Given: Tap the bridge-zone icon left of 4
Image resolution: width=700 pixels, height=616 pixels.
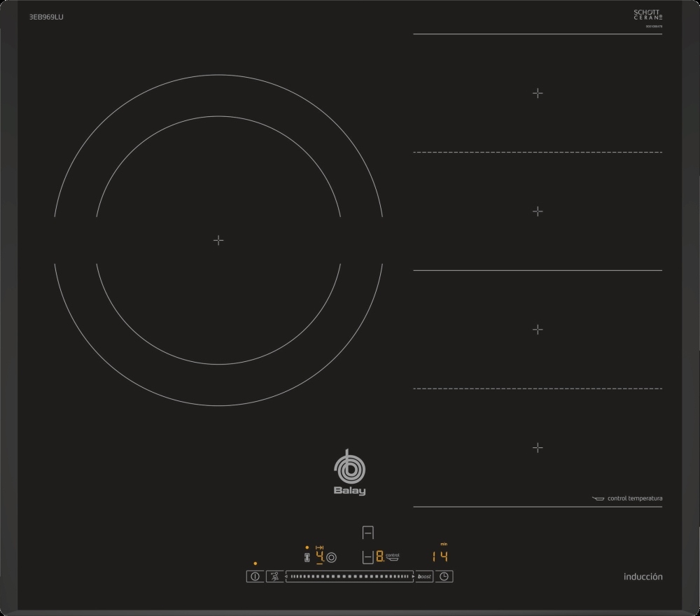Looking at the screenshot, I should (306, 558).
